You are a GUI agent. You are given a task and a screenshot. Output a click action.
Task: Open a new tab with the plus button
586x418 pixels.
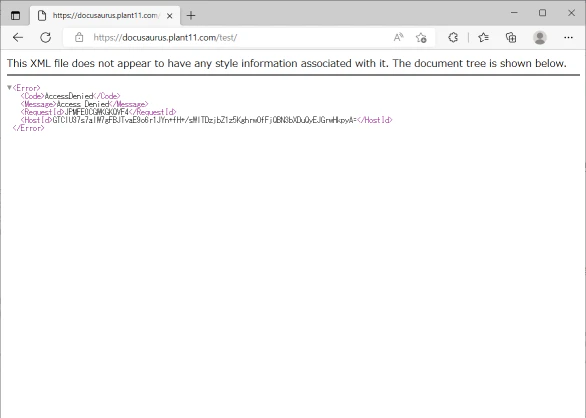191,16
